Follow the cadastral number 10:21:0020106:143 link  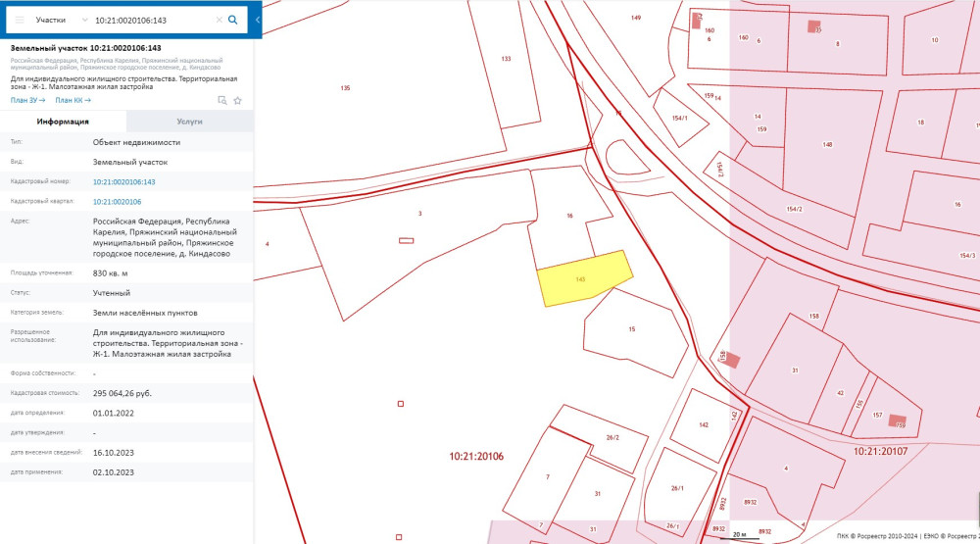pos(124,182)
